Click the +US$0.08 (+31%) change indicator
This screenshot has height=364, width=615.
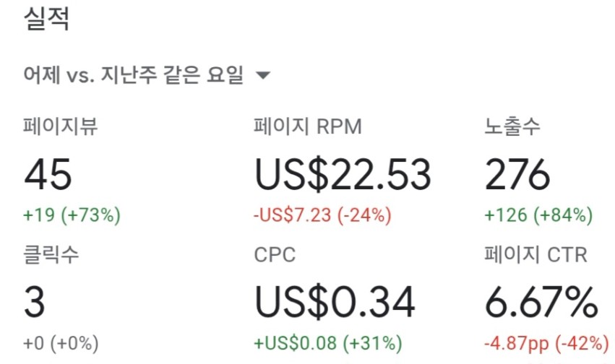click(328, 343)
